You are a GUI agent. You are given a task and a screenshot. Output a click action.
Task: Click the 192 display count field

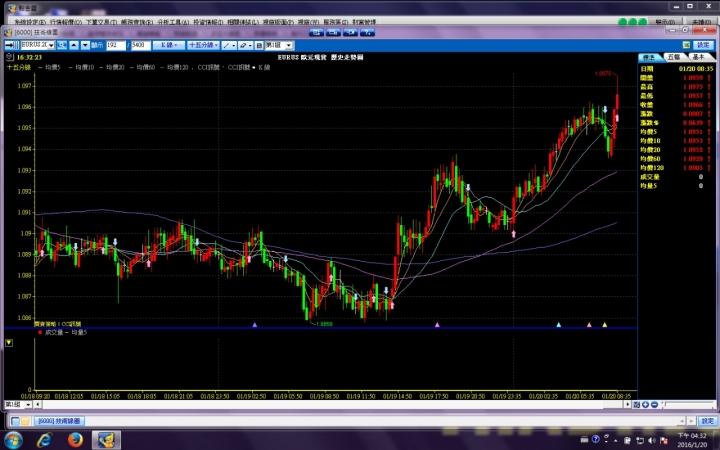(116, 45)
